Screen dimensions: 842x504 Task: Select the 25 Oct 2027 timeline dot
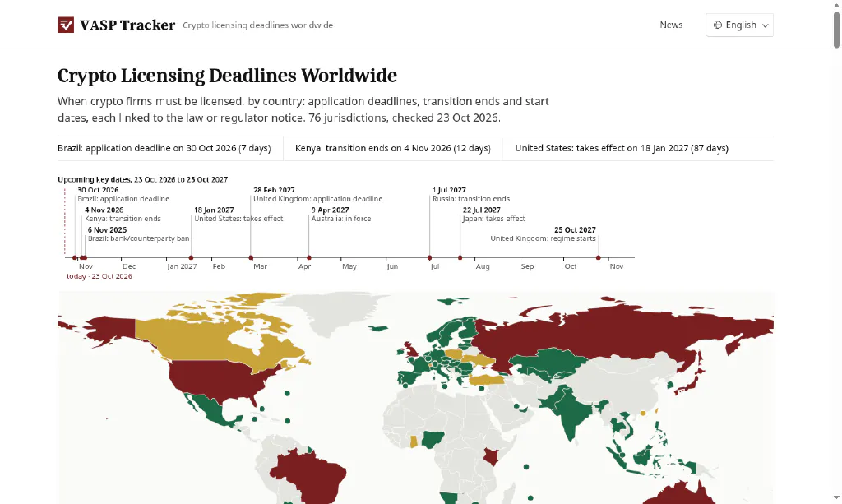pyautogui.click(x=599, y=258)
